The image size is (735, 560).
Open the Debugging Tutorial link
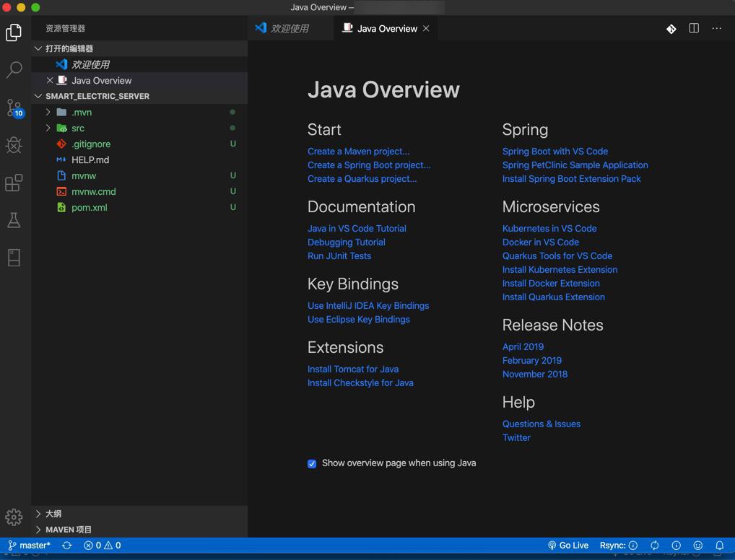346,242
